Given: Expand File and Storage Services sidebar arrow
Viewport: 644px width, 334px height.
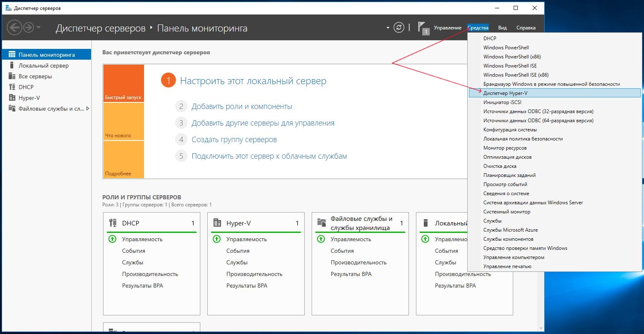Looking at the screenshot, I should [87, 109].
